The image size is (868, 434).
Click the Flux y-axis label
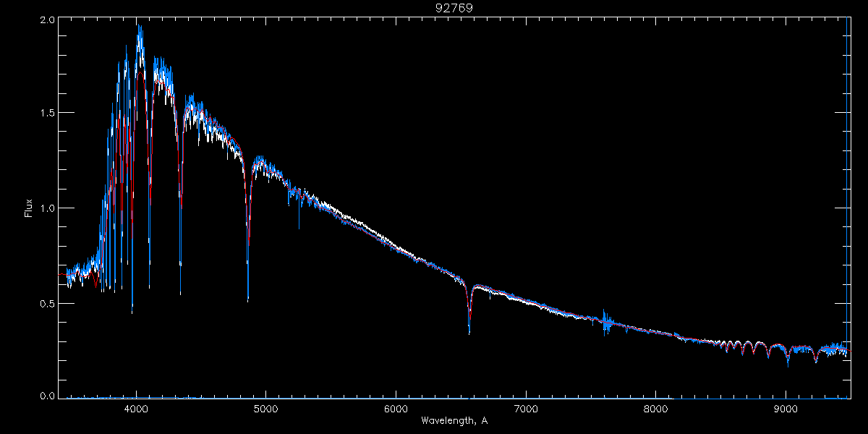[x=29, y=208]
